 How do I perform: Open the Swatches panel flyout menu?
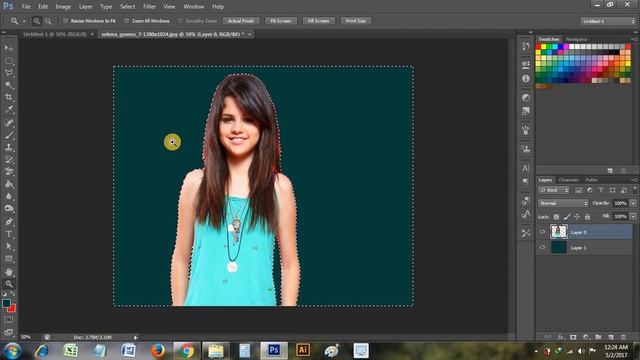tap(634, 39)
